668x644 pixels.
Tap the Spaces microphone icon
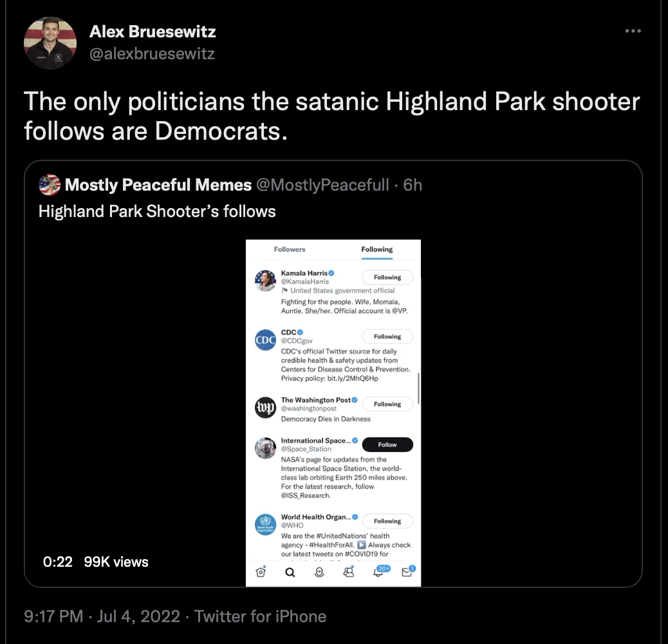tap(319, 572)
